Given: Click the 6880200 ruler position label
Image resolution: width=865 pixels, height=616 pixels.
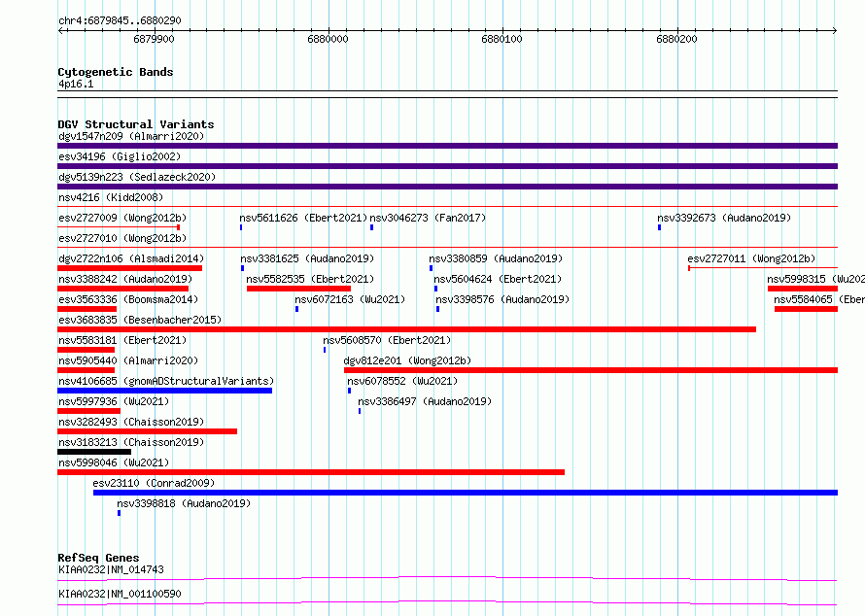Looking at the screenshot, I should point(676,39).
